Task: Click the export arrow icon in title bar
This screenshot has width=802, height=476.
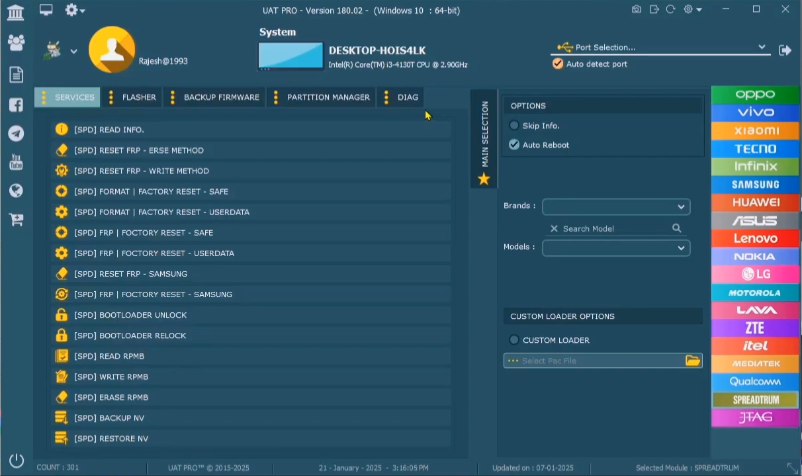Action: tap(654, 9)
